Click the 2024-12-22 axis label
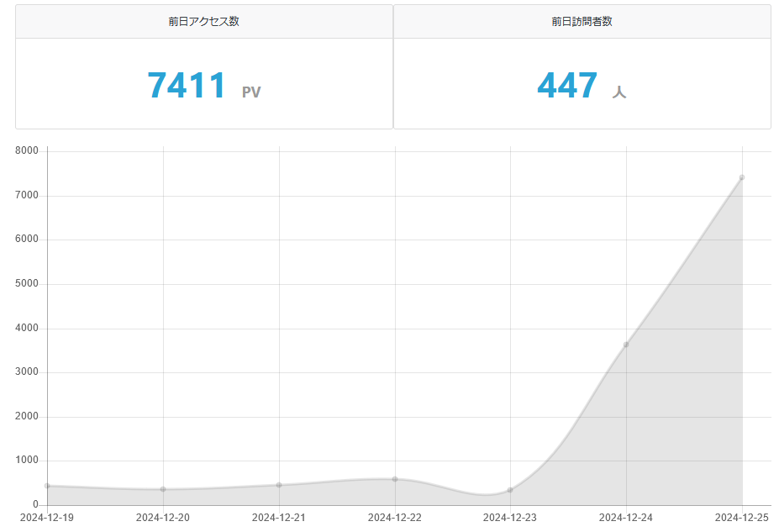 394,518
